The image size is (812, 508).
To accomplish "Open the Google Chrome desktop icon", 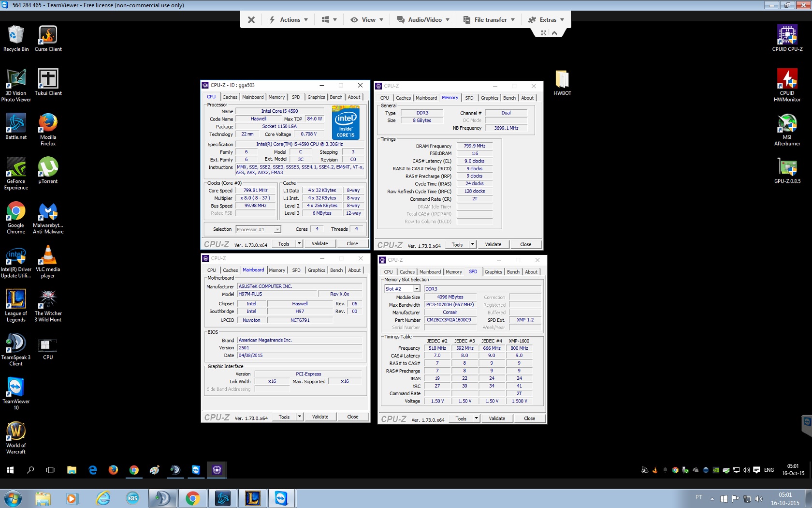I will tap(16, 218).
